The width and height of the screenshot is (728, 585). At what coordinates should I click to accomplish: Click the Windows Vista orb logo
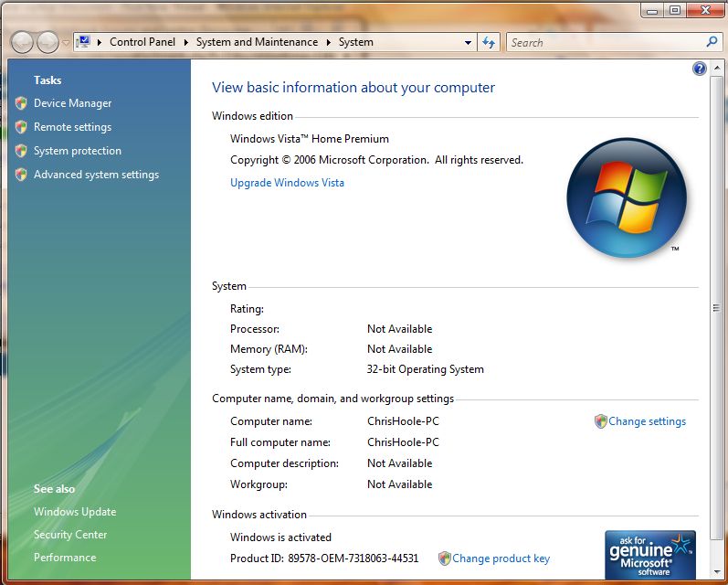click(627, 197)
